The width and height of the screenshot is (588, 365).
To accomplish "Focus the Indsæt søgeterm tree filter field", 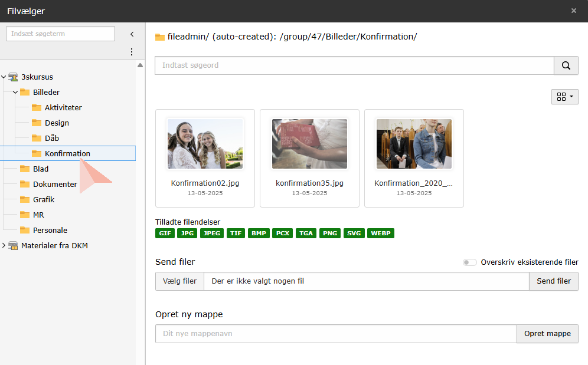I will pos(60,34).
